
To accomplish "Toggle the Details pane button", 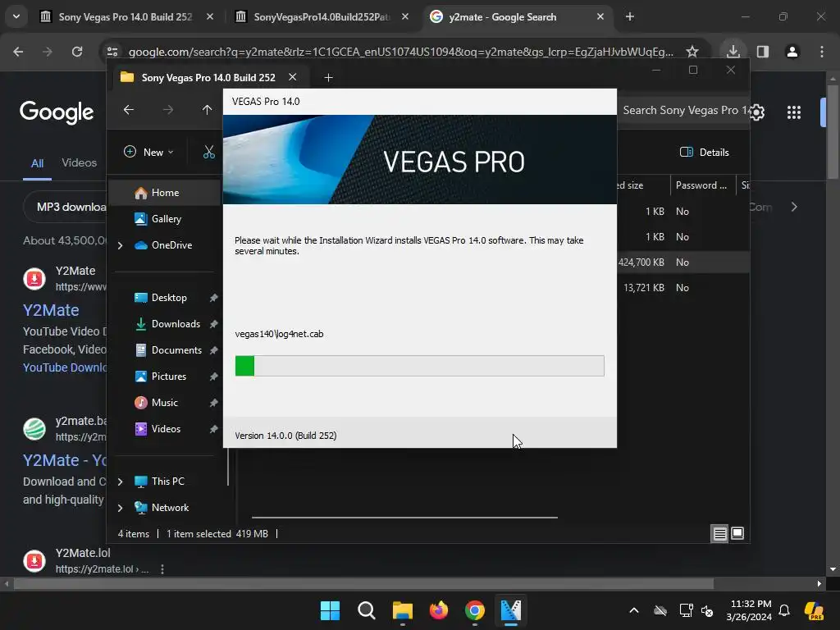I will tap(704, 152).
